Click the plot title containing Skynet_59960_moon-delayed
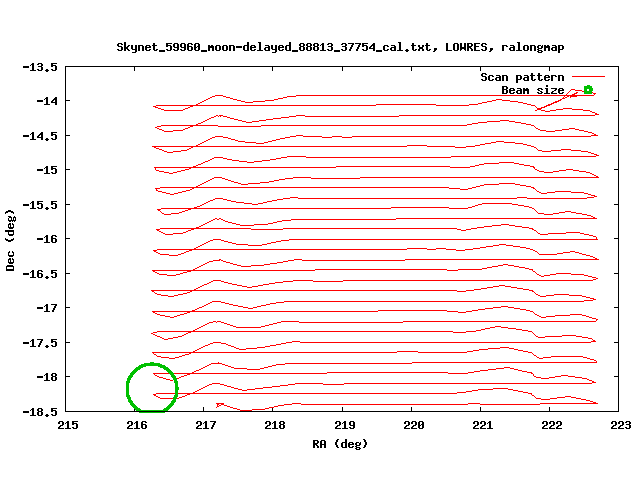 coord(340,47)
